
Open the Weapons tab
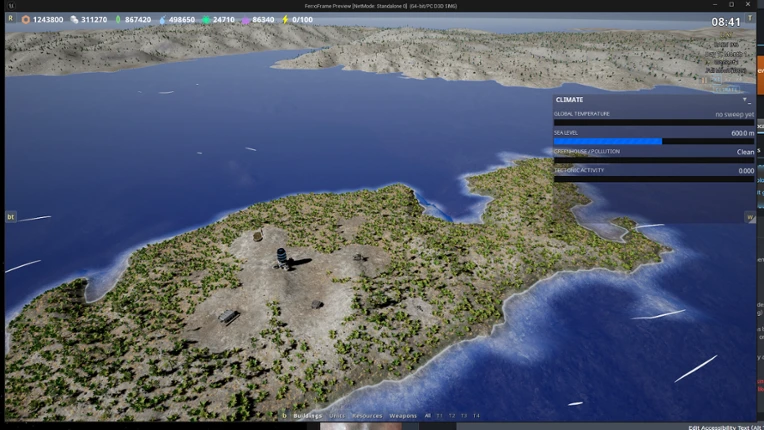(403, 416)
